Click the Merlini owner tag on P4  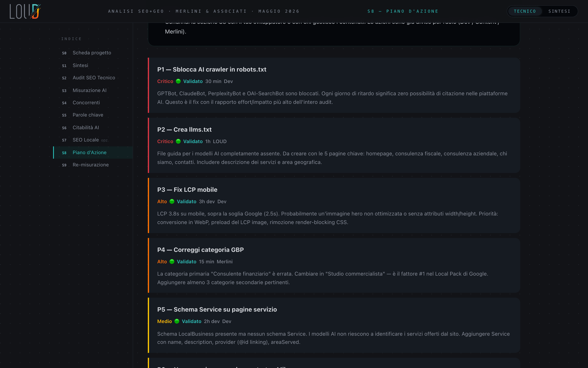(225, 262)
